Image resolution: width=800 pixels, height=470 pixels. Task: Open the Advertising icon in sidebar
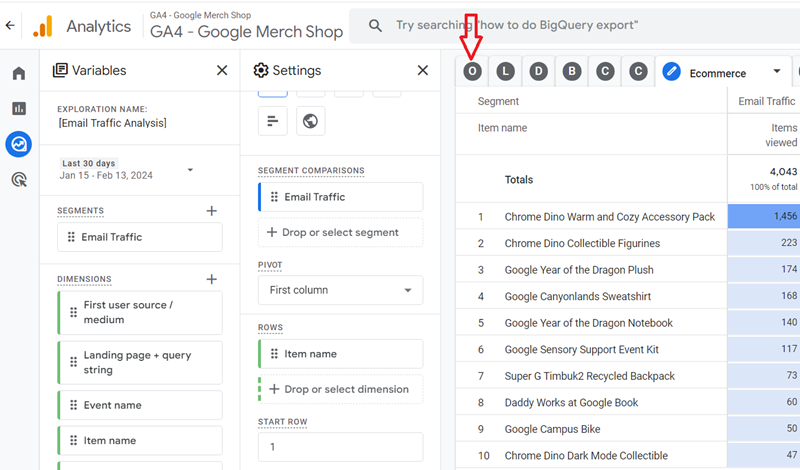pos(19,180)
